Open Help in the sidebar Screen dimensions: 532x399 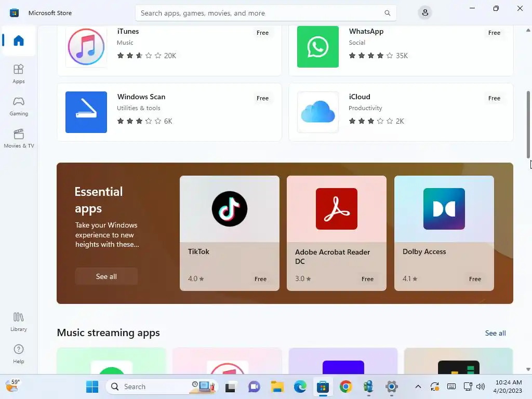(x=19, y=354)
